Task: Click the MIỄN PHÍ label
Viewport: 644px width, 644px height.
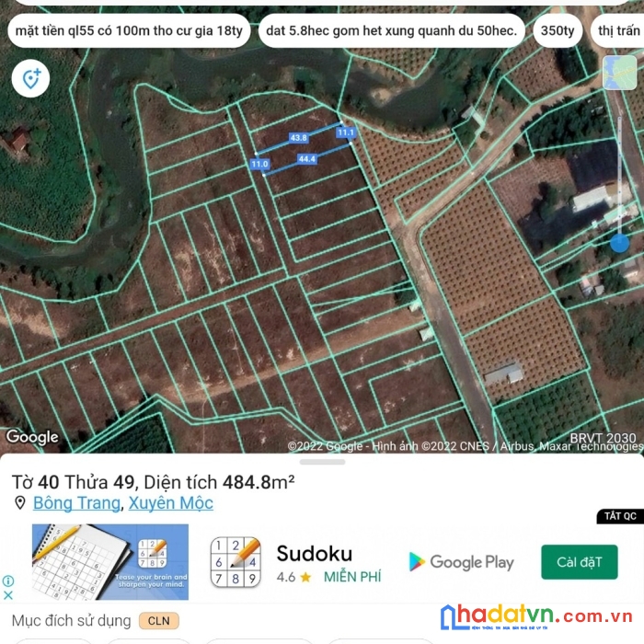Action: click(x=352, y=577)
